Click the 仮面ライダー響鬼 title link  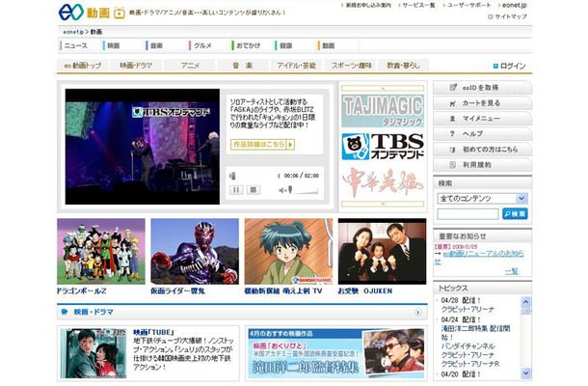click(x=177, y=291)
